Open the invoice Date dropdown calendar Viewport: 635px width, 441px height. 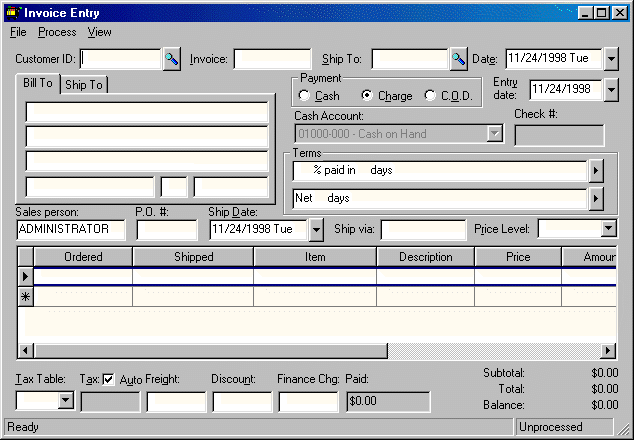[612, 59]
